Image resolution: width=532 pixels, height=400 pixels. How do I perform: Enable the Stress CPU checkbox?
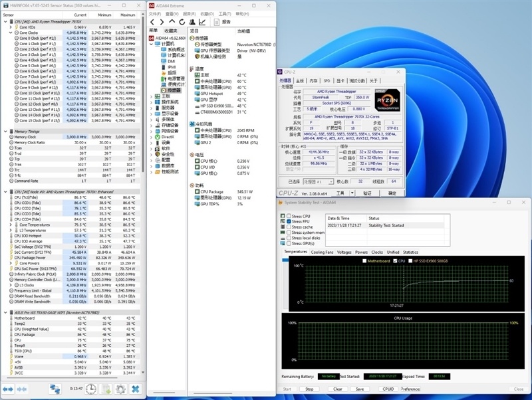pyautogui.click(x=289, y=217)
